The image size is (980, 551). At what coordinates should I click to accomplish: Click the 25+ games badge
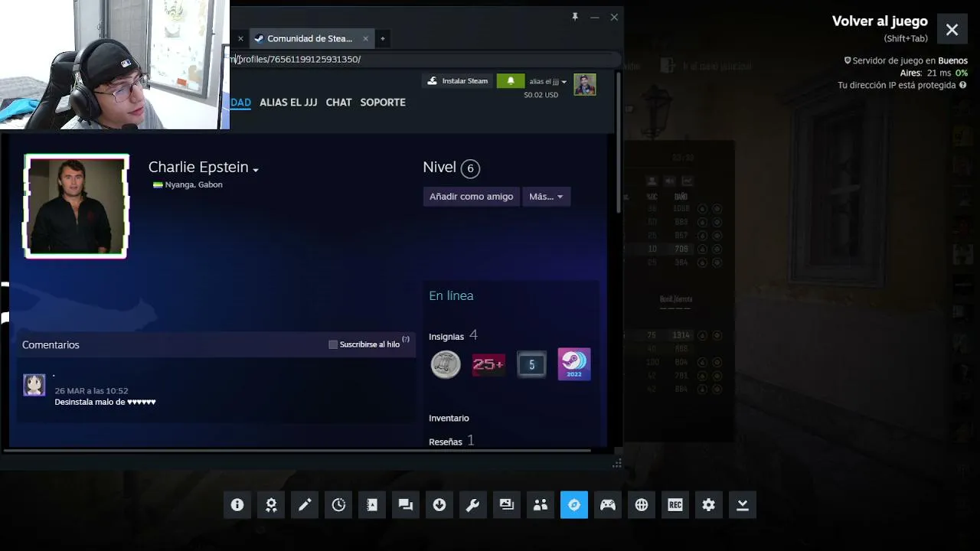pos(488,364)
